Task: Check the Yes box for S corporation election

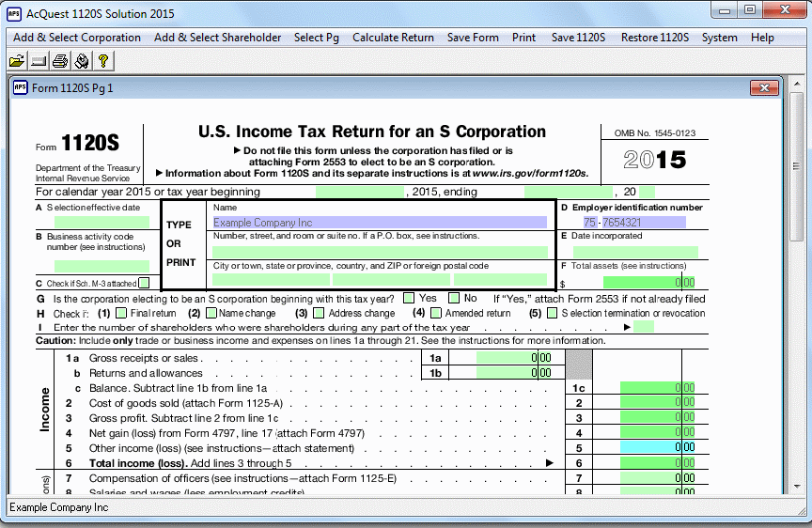Action: pyautogui.click(x=409, y=298)
